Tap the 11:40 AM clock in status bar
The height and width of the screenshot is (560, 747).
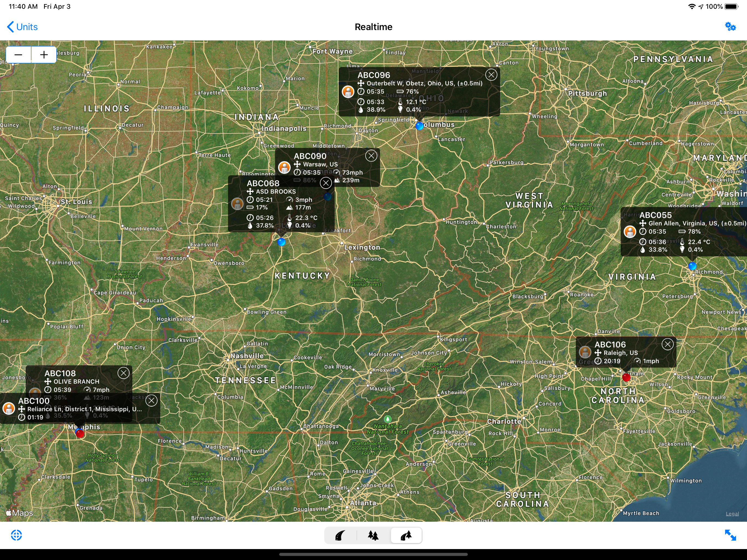tap(23, 6)
